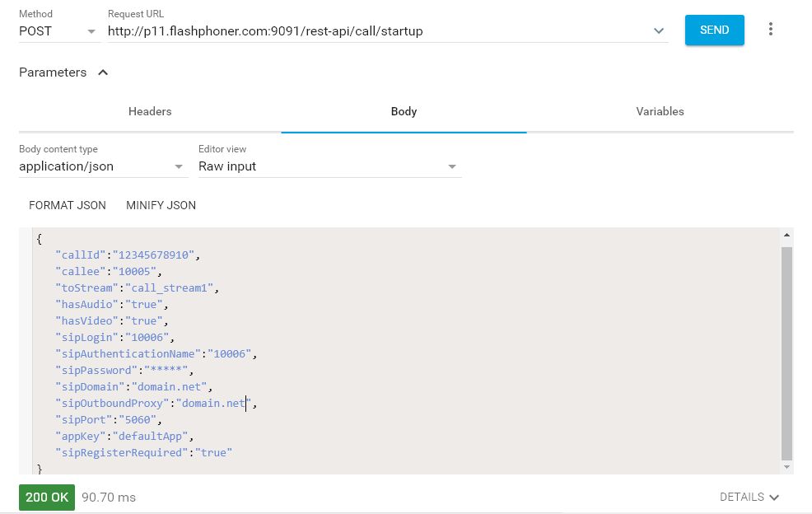This screenshot has width=812, height=514.
Task: Select the Body tab
Action: coord(404,111)
